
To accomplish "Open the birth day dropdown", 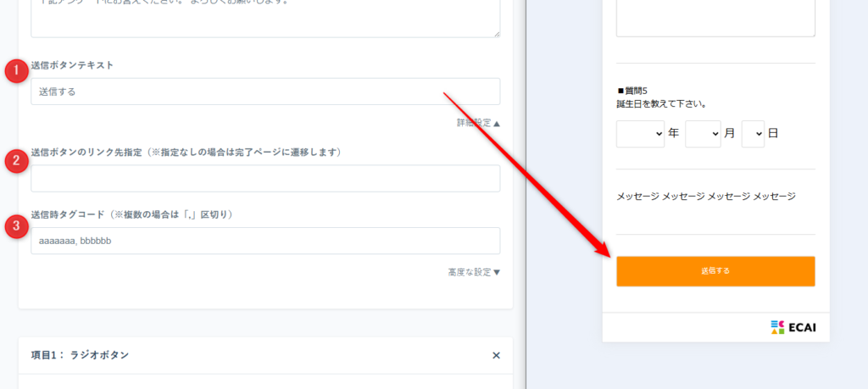I will (753, 134).
